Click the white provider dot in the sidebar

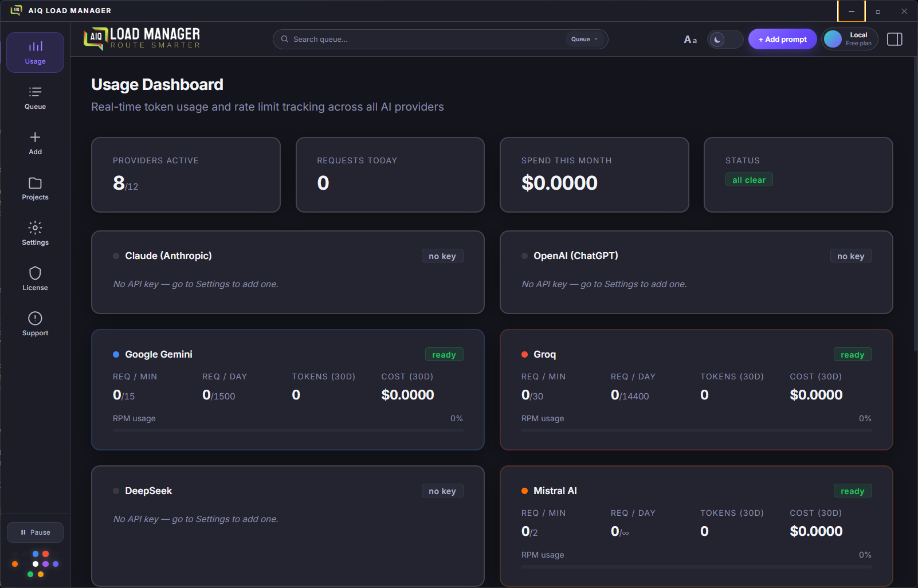pos(36,564)
